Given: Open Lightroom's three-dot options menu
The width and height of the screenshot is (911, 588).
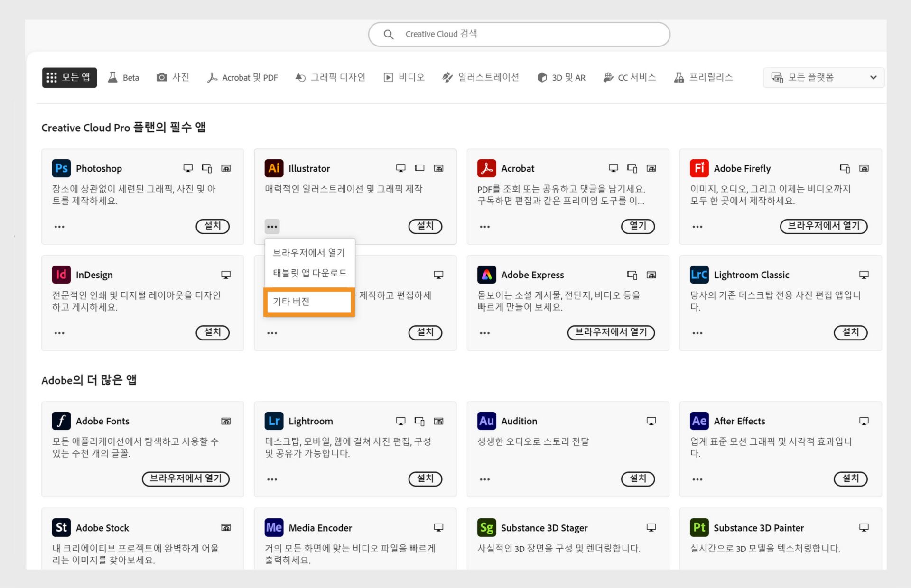Looking at the screenshot, I should 272,479.
